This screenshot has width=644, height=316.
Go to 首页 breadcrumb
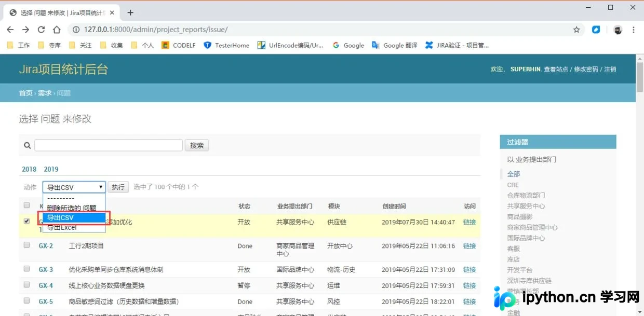tap(26, 93)
